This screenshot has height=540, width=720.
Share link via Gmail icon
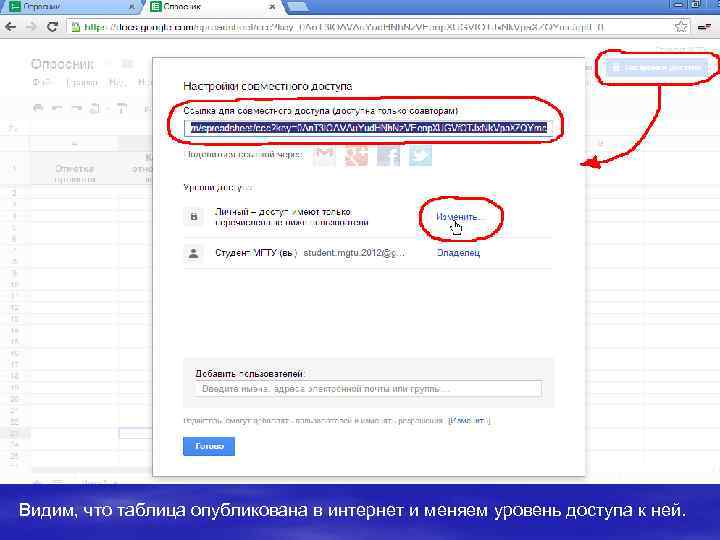pos(324,156)
